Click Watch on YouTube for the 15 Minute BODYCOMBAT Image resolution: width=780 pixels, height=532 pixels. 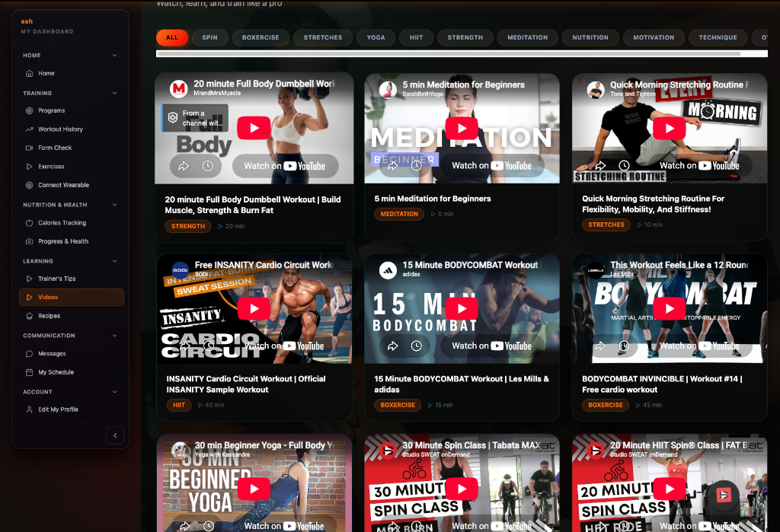pyautogui.click(x=492, y=346)
